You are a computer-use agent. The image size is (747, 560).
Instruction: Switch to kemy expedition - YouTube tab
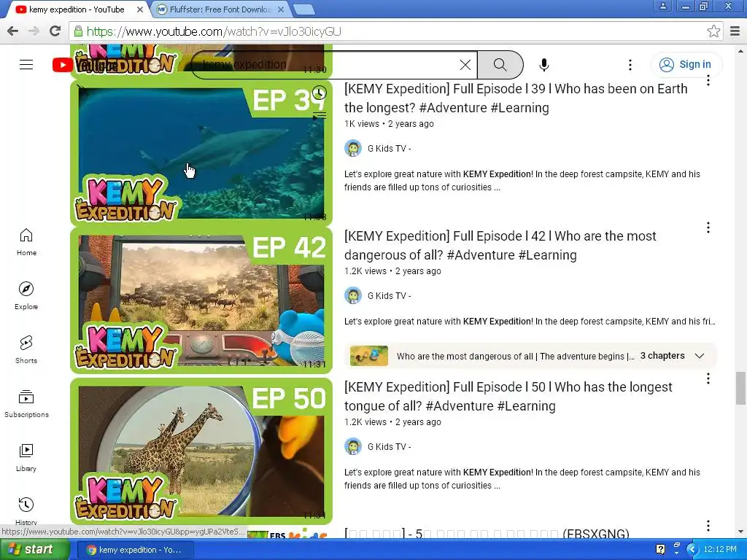(x=79, y=9)
